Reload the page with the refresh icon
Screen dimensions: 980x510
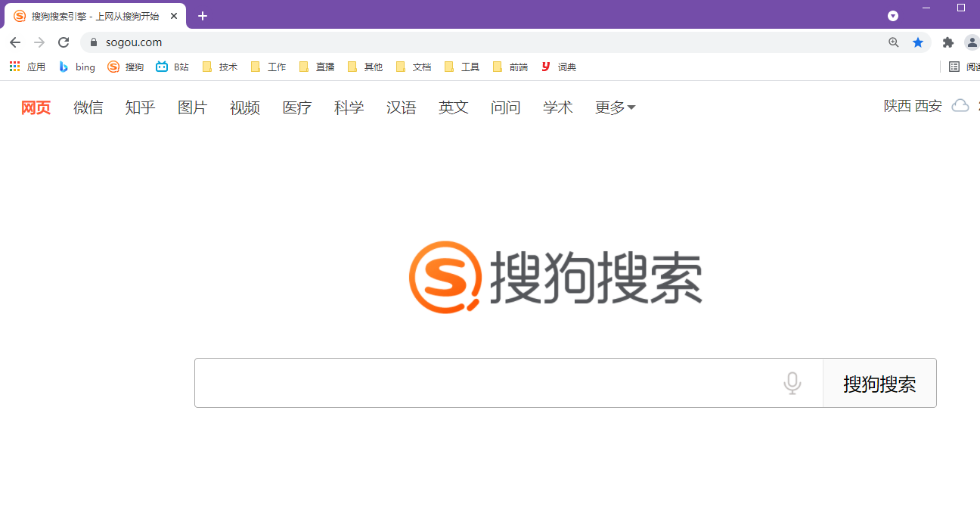[64, 42]
